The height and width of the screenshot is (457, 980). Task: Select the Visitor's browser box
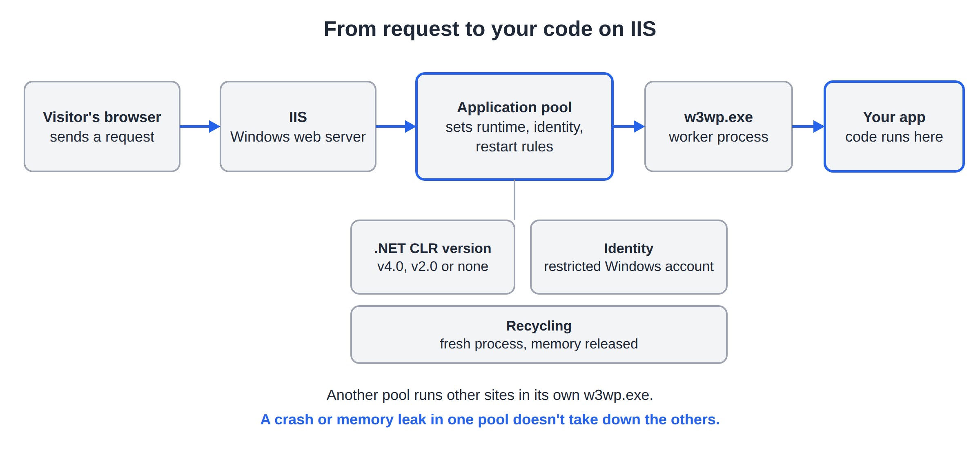[x=102, y=126]
